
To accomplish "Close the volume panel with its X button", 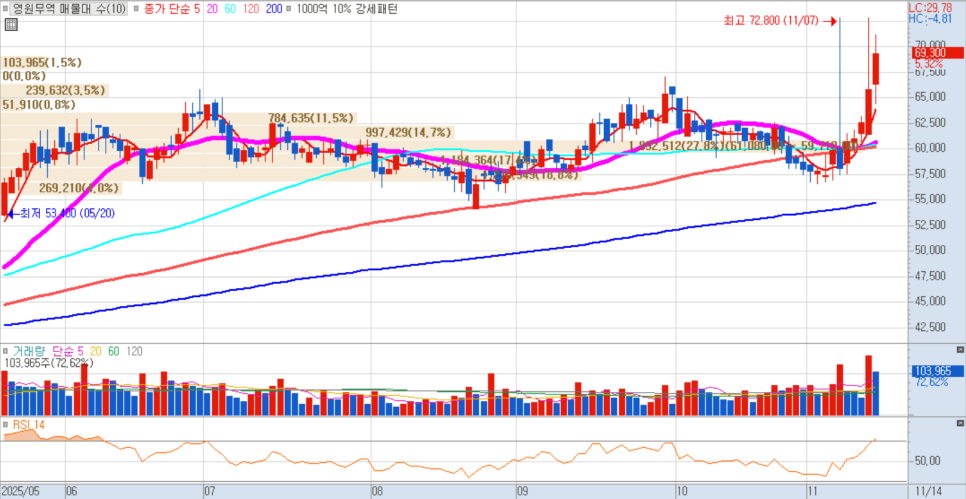I will pyautogui.click(x=959, y=349).
